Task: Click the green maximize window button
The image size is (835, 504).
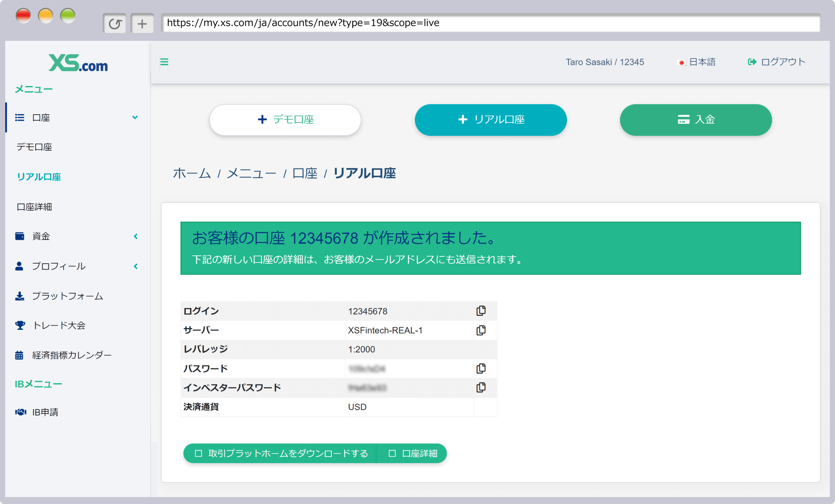Action: click(x=68, y=16)
